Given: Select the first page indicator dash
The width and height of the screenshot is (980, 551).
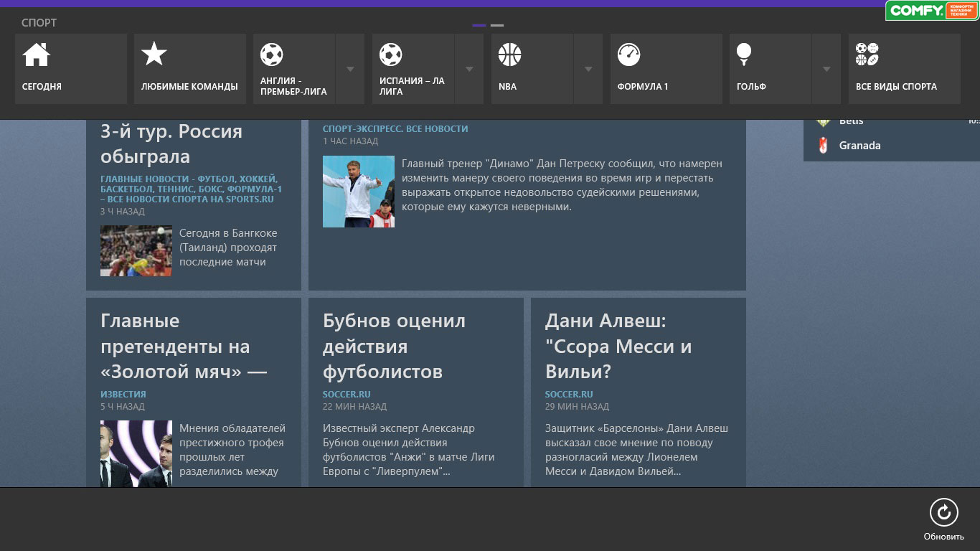Looking at the screenshot, I should [x=479, y=25].
